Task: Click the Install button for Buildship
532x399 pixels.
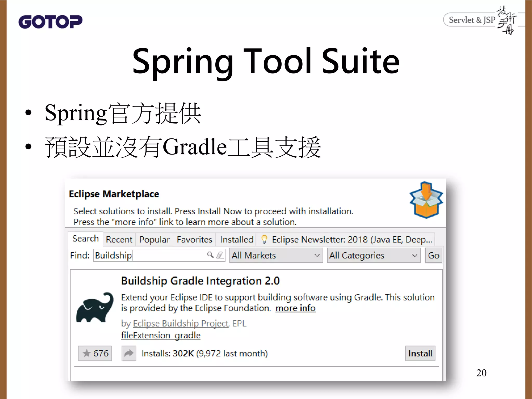Action: 420,353
